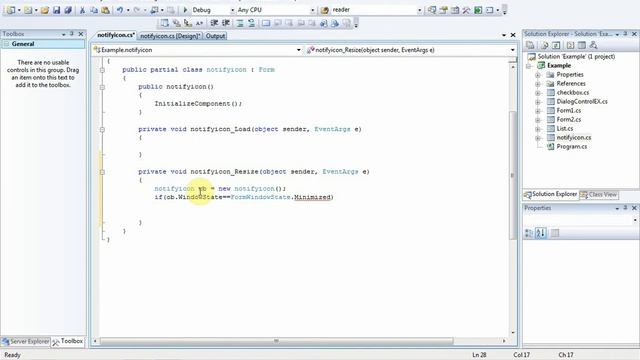
Task: Click View Class Diagram icon in Solution Explorer
Action: (593, 45)
